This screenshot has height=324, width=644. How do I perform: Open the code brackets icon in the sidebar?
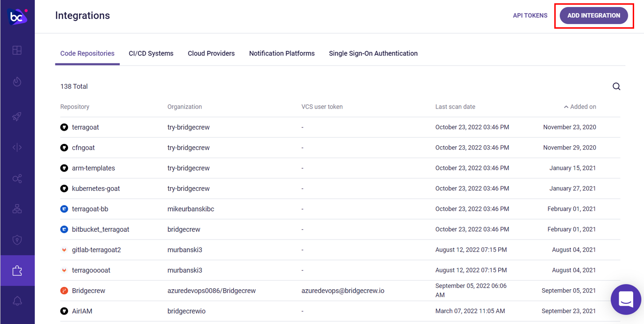[x=17, y=148]
